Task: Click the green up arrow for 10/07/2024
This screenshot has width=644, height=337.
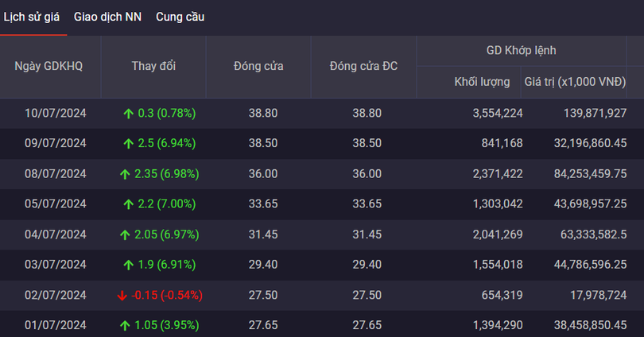Action: point(128,114)
